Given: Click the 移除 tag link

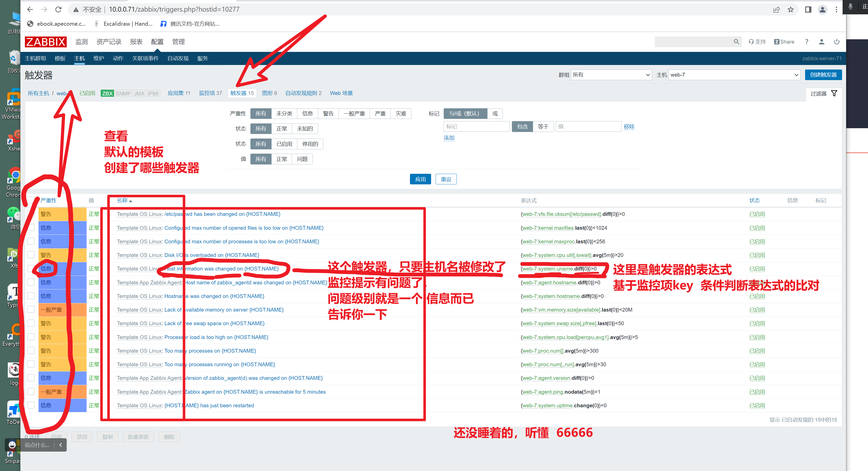Looking at the screenshot, I should point(629,126).
